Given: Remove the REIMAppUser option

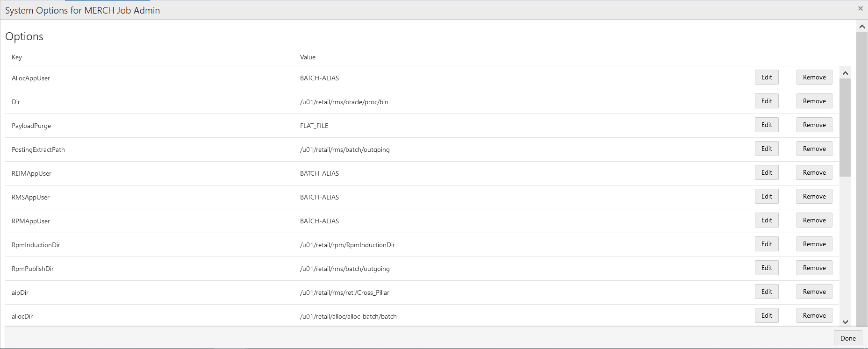Looking at the screenshot, I should (814, 172).
